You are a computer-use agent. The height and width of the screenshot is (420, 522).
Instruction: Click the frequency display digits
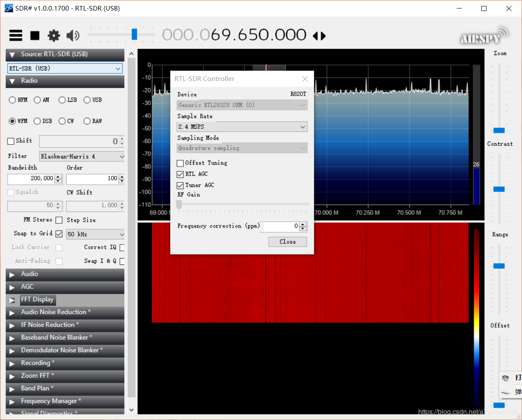point(234,35)
